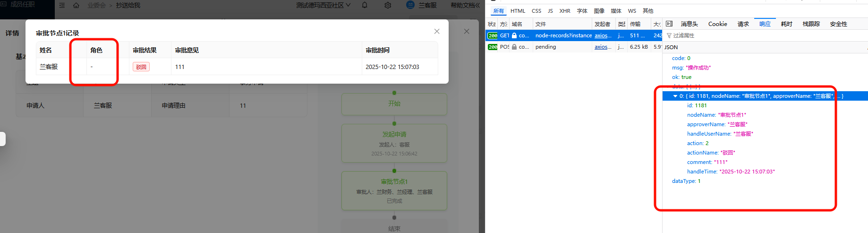Screen dimensions: 868x233
Task: Open the 帮助文档 link
Action: [x=465, y=5]
